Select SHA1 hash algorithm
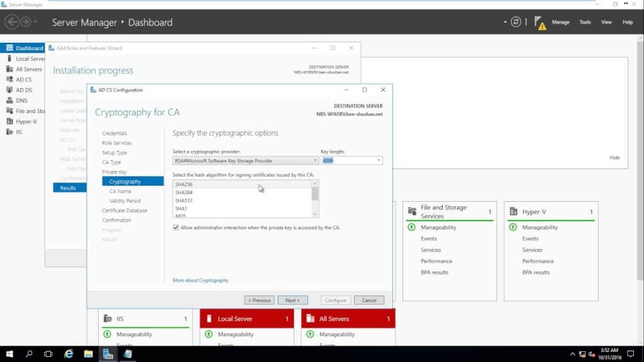The image size is (644, 362). [x=242, y=209]
